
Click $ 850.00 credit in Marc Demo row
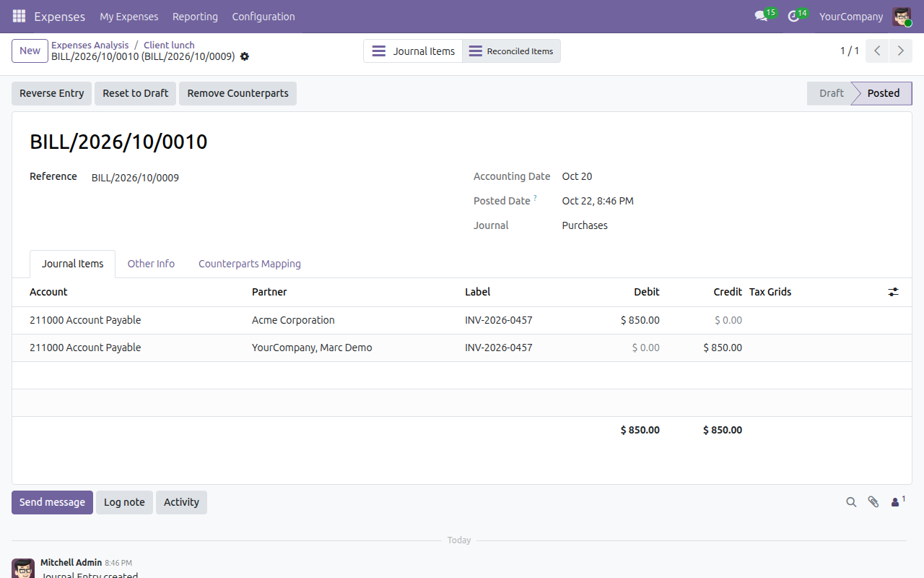click(x=723, y=348)
